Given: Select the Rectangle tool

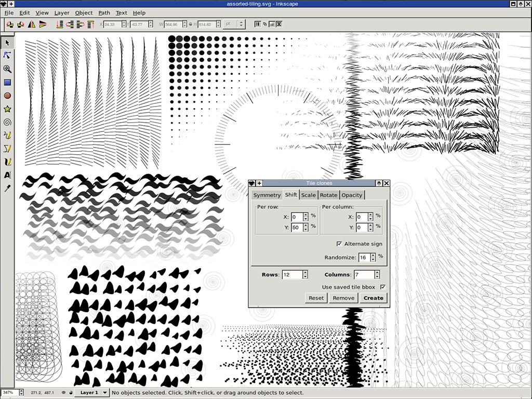Looking at the screenshot, I should pyautogui.click(x=7, y=82).
